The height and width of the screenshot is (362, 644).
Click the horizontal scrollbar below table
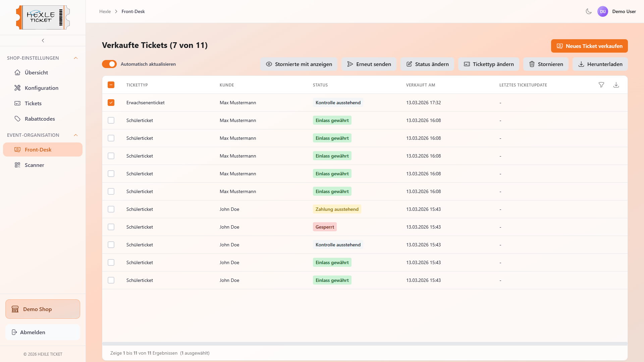click(365, 344)
